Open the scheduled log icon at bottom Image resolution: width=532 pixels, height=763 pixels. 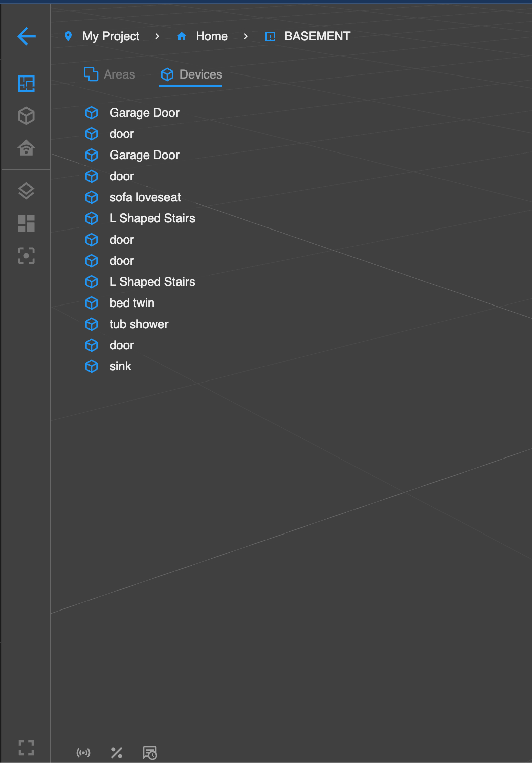coord(150,753)
